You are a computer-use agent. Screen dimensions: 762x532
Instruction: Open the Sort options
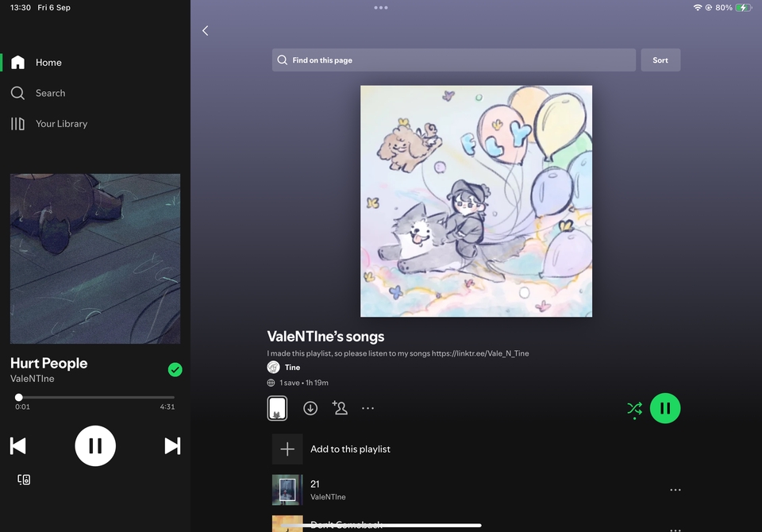pos(660,60)
